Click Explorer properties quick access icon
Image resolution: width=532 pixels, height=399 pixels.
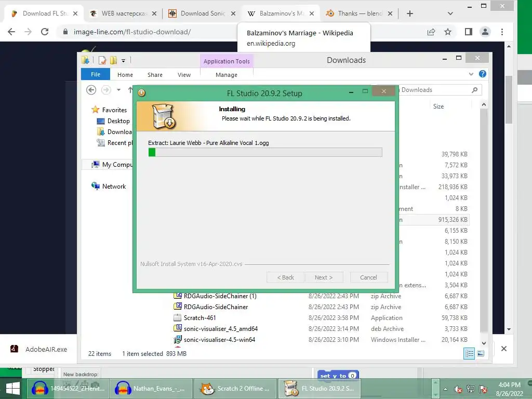pyautogui.click(x=102, y=60)
